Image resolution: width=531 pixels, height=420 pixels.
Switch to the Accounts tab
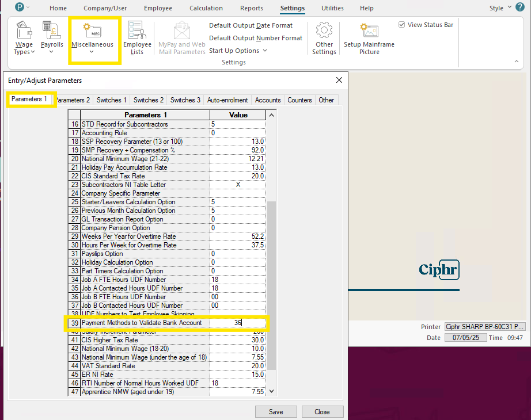(x=268, y=100)
